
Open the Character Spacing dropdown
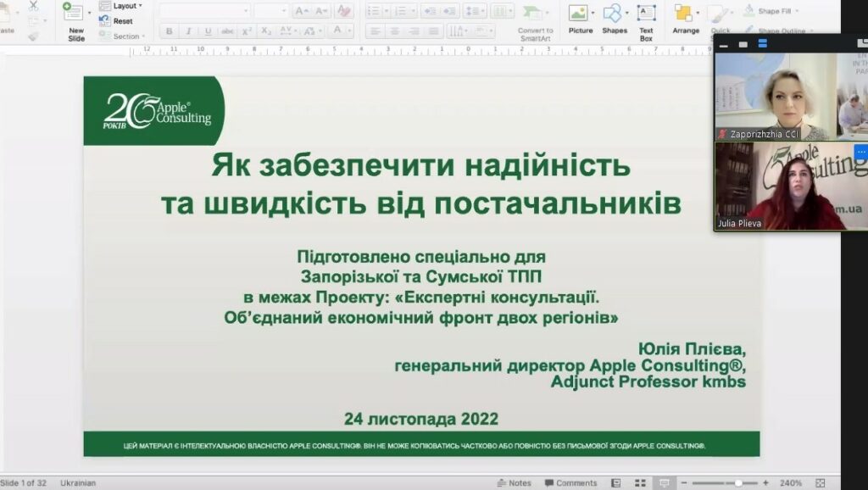(x=287, y=31)
